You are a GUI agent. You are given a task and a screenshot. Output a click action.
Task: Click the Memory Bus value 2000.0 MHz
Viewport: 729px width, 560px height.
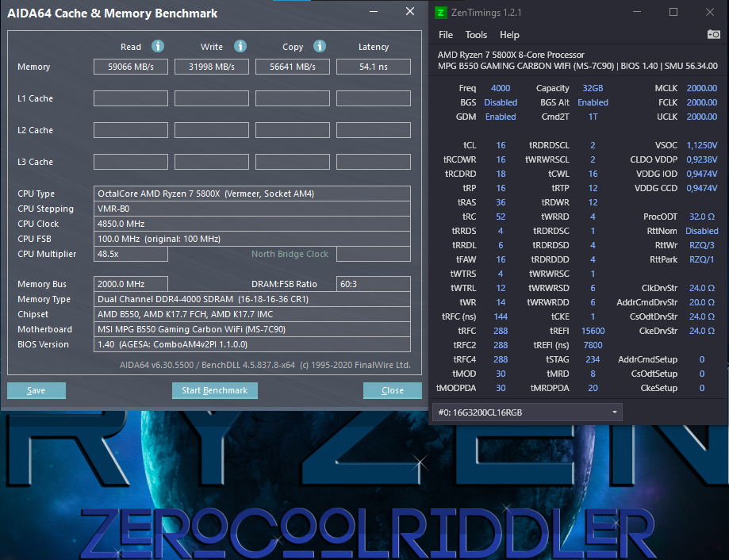click(131, 284)
